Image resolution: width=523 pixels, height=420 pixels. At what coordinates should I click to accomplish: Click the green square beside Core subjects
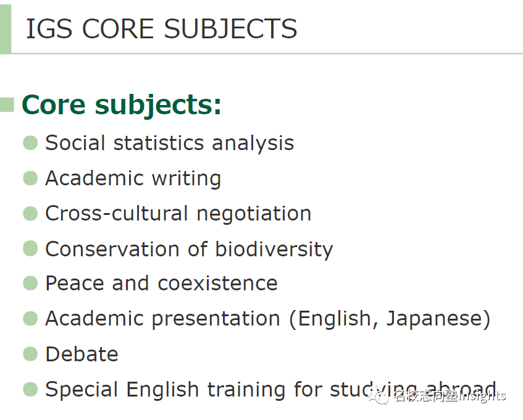7,104
